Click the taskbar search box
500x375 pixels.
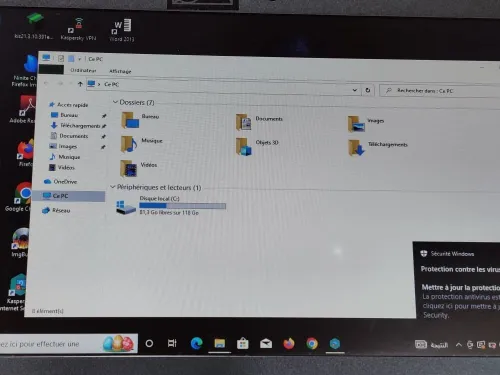(69, 344)
